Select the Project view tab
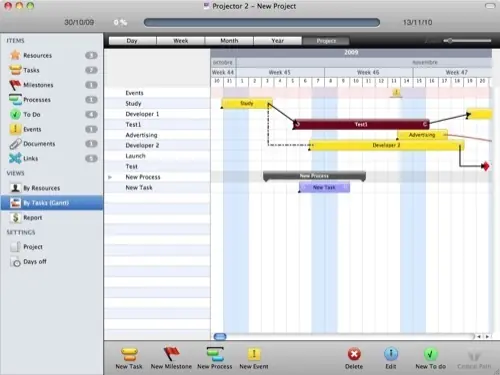This screenshot has height=375, width=500. coord(326,41)
